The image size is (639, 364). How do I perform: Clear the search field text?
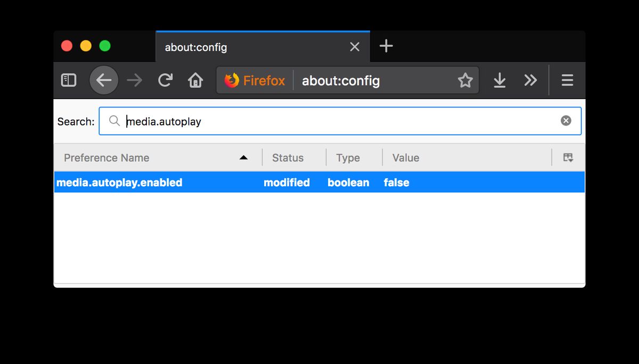click(566, 121)
